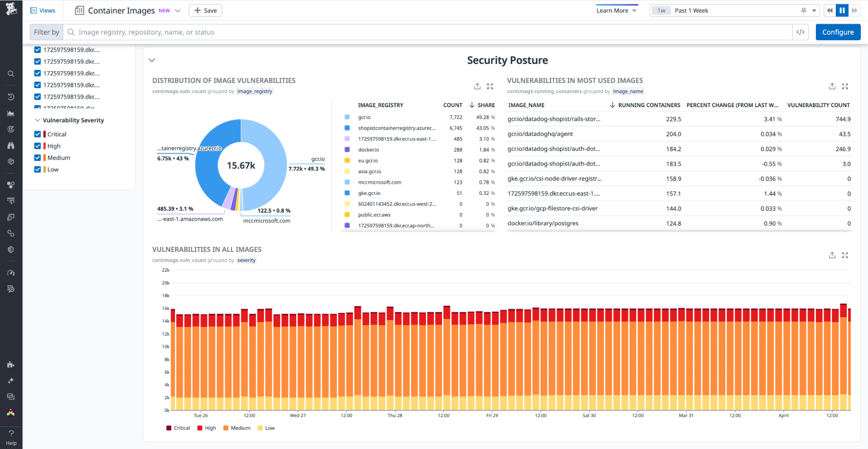868x449 pixels.
Task: Click the code view toggle icon beside filter bar
Action: point(800,32)
